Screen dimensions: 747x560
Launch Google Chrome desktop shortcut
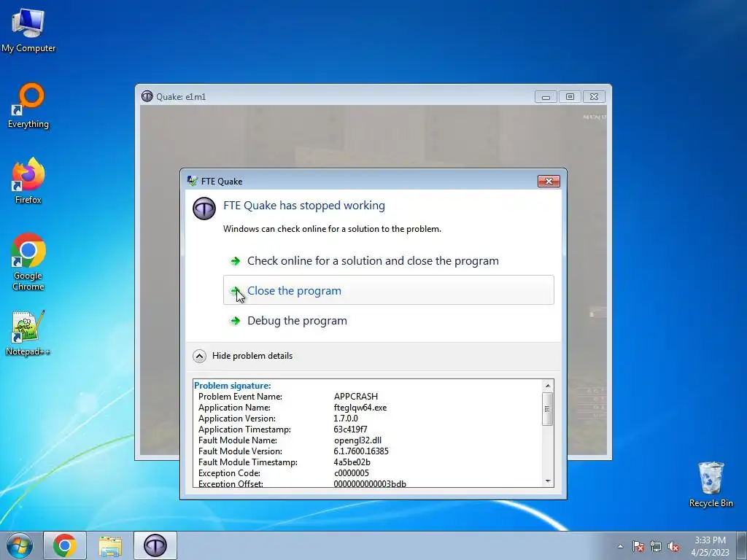(x=28, y=262)
